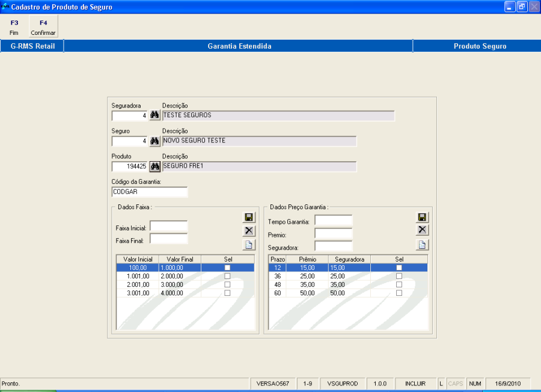Image resolution: width=541 pixels, height=392 pixels.
Task: Delete the Dados Faixa entry using X icon
Action: (249, 231)
